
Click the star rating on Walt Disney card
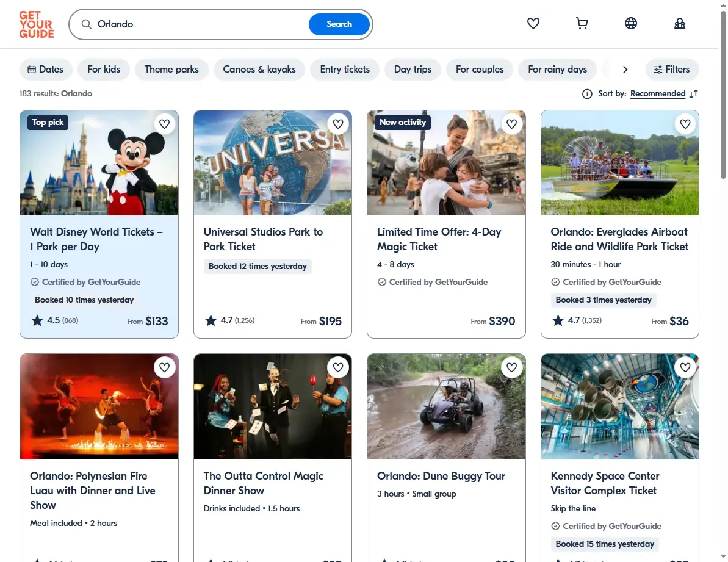pyautogui.click(x=55, y=320)
